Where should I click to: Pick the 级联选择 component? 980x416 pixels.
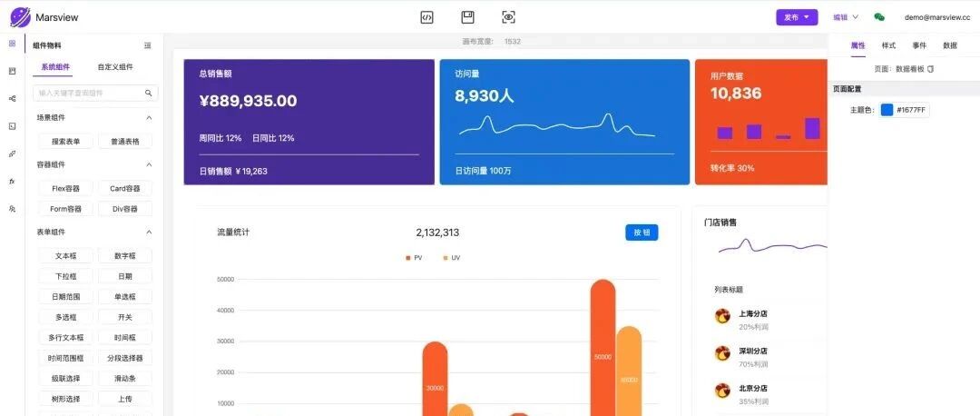[x=65, y=379]
